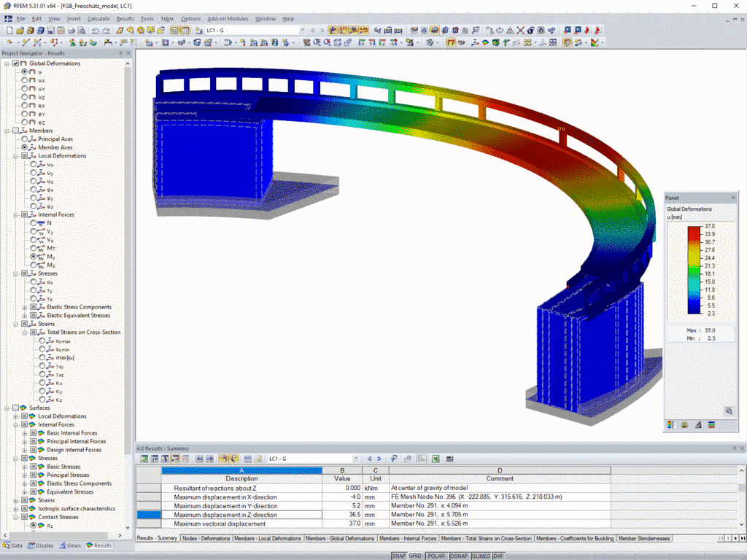Viewport: 747px width, 560px height.
Task: Click the Print icon in main toolbar
Action: 71,31
